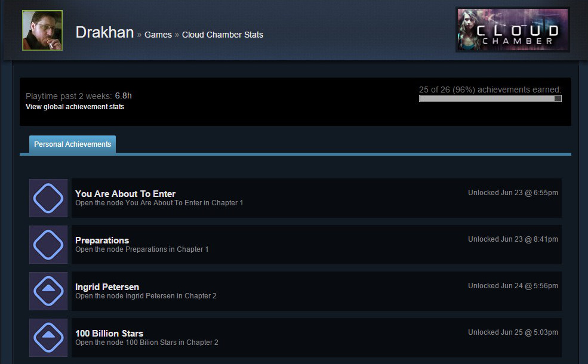588x364 pixels.
Task: Click the You Are About To Enter achievement icon
Action: [x=48, y=198]
